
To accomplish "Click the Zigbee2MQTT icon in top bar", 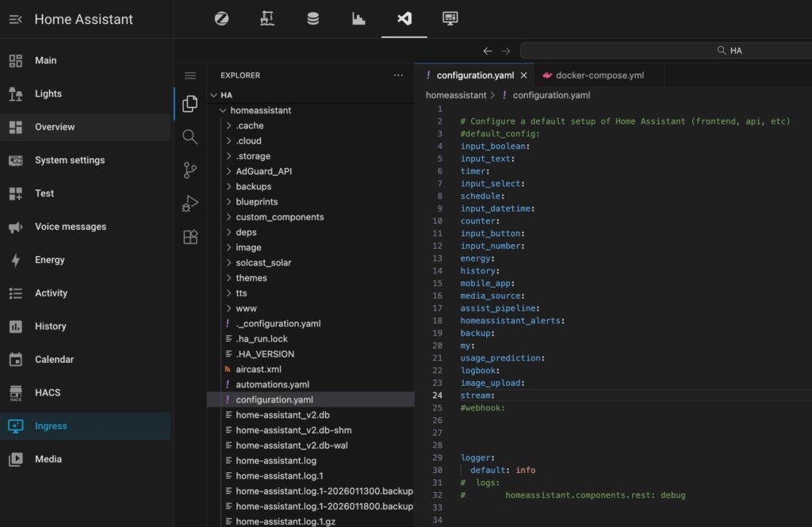I will [221, 18].
